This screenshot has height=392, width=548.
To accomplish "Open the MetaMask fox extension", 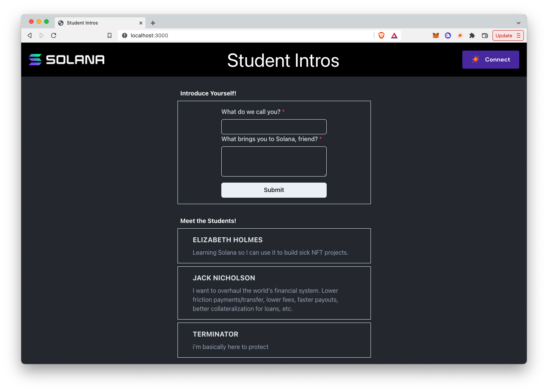I will tap(436, 35).
